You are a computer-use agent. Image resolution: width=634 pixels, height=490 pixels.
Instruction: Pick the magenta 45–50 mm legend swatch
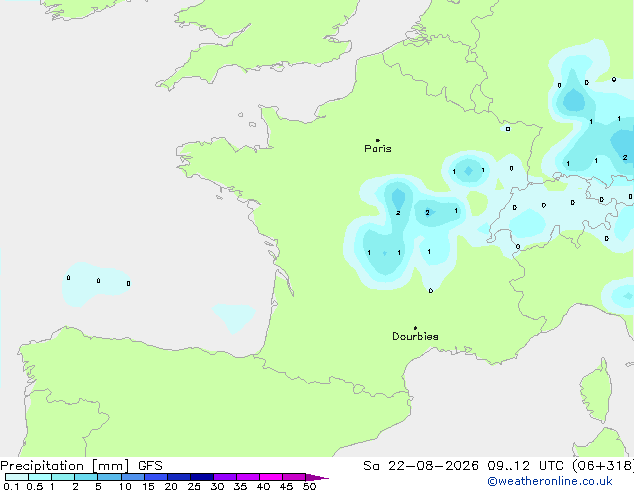tap(294, 477)
